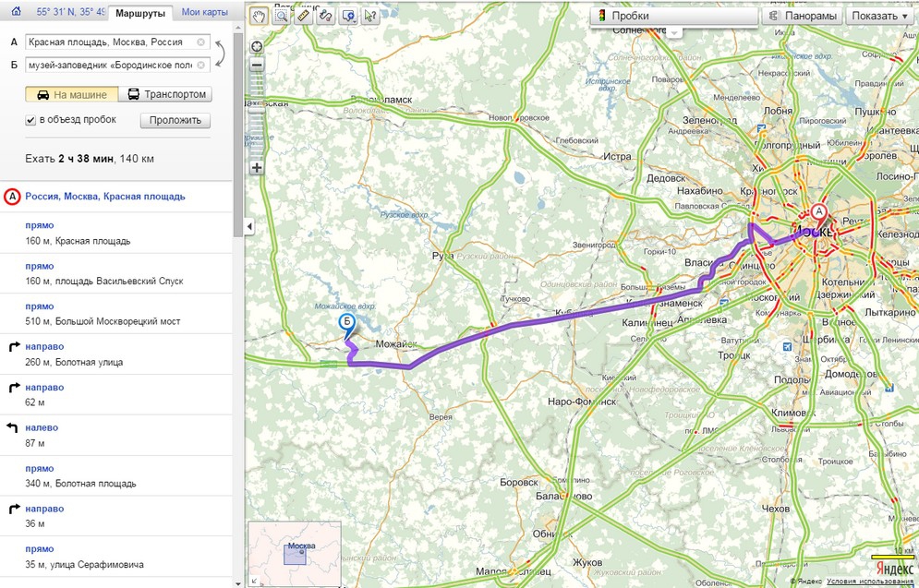Click 'направо' step for Болотная улица
Image resolution: width=919 pixels, height=588 pixels.
(x=44, y=347)
